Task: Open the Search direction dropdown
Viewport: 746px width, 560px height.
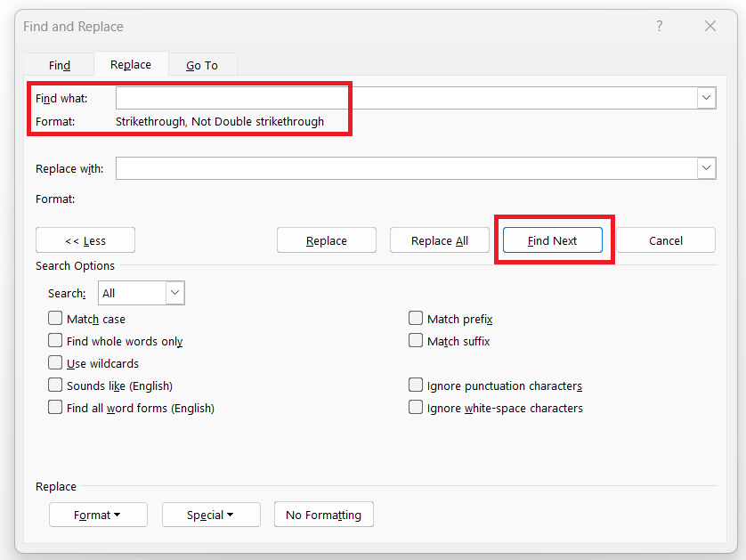Action: 175,293
